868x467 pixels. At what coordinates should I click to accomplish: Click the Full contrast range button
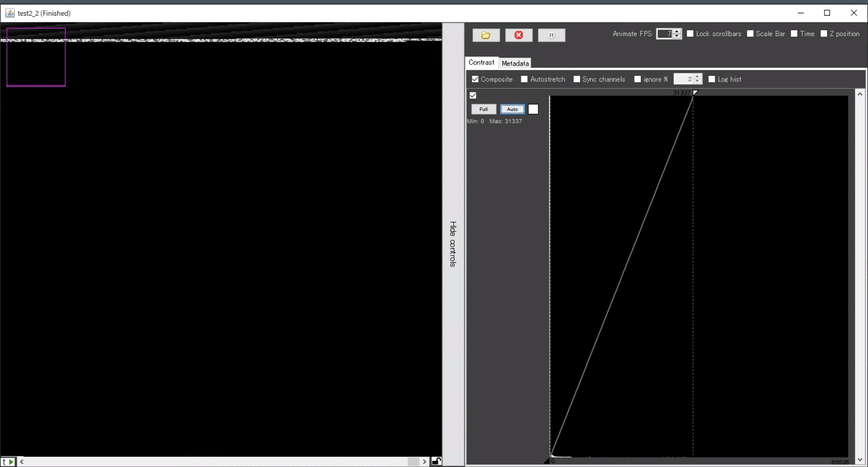[484, 109]
